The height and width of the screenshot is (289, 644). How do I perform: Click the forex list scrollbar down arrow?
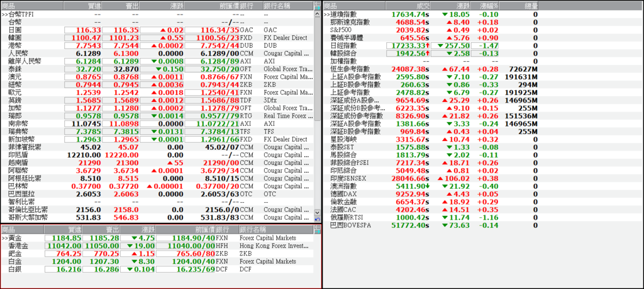[x=317, y=213]
